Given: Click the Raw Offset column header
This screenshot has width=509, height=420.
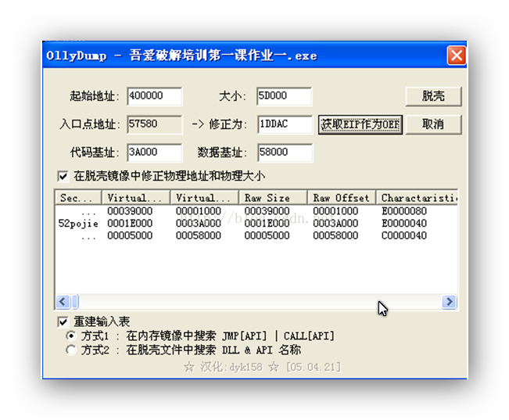Looking at the screenshot, I should coord(342,198).
